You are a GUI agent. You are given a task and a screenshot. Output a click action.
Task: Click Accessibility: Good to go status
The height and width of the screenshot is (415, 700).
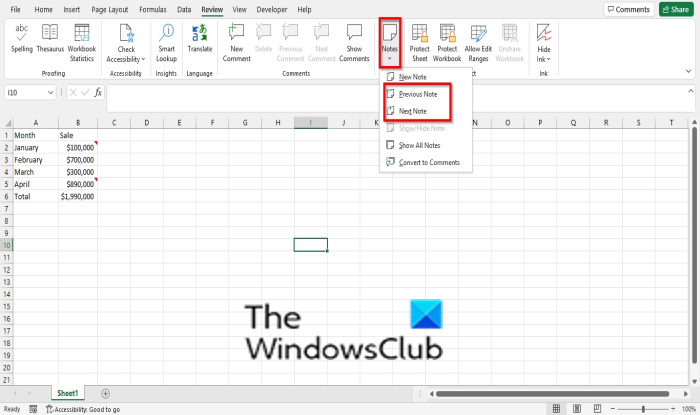click(83, 409)
